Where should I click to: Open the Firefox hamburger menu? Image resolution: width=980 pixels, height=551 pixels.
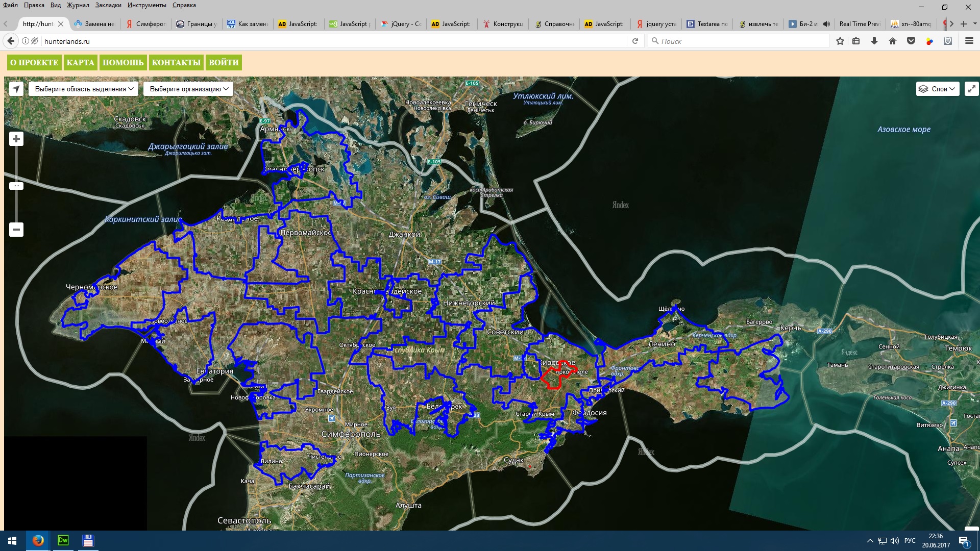point(969,41)
